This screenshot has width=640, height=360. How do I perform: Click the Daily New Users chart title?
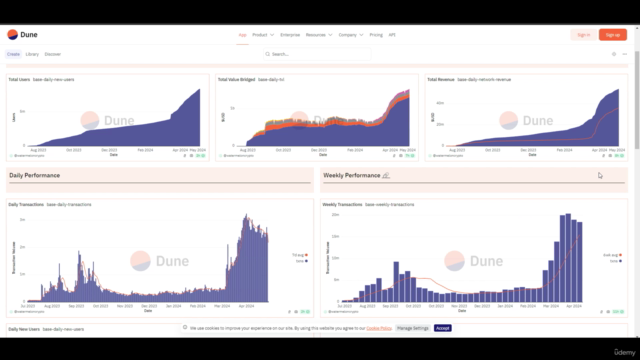coord(24,329)
